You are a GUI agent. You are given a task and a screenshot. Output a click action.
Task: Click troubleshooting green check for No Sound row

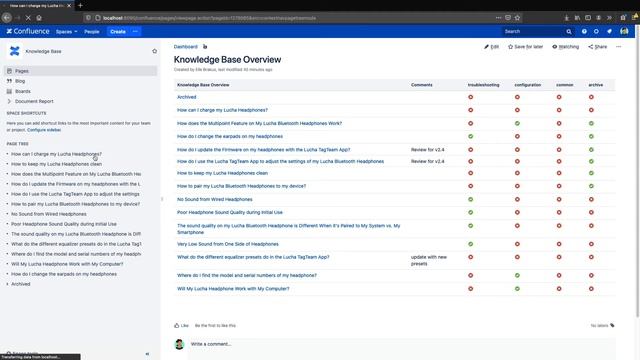(x=471, y=199)
